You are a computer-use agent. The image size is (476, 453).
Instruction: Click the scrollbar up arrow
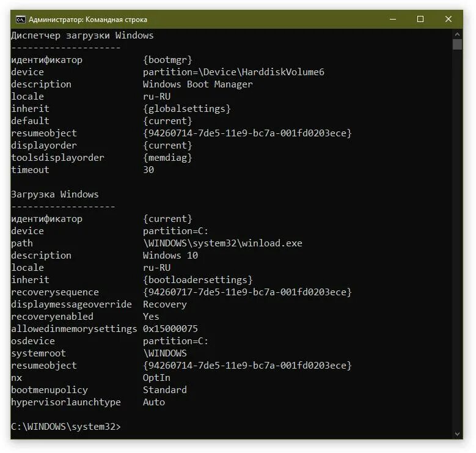457,34
